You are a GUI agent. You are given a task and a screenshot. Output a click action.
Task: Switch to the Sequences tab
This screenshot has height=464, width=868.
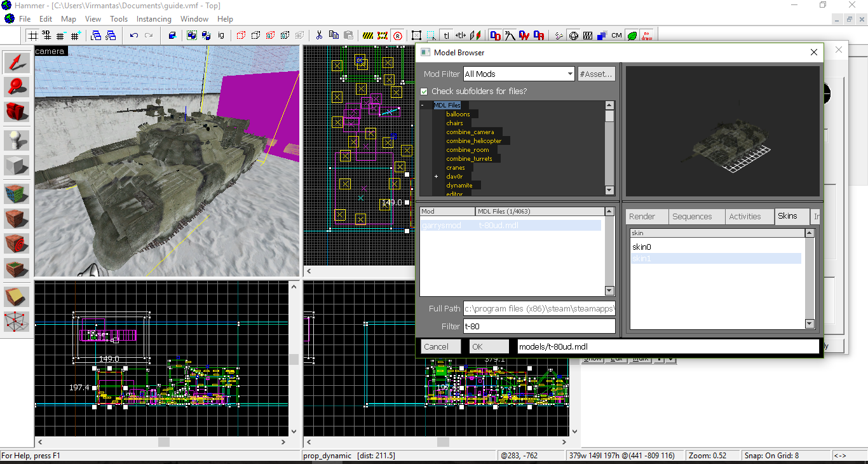(692, 217)
